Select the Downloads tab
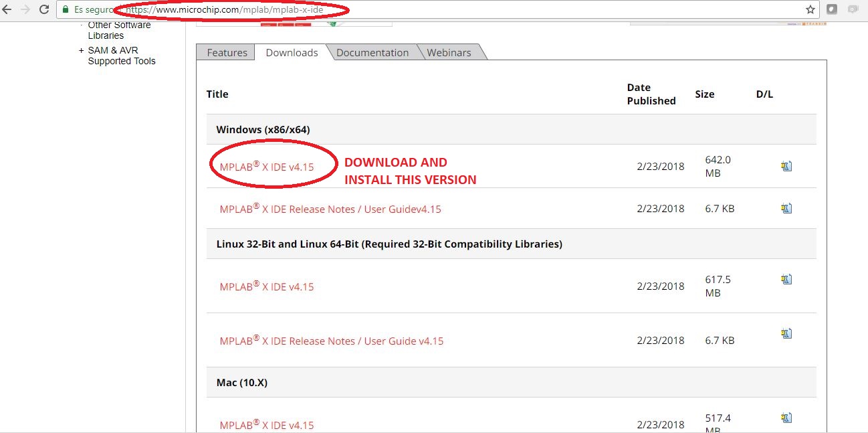Image resolution: width=868 pixels, height=433 pixels. [x=292, y=52]
